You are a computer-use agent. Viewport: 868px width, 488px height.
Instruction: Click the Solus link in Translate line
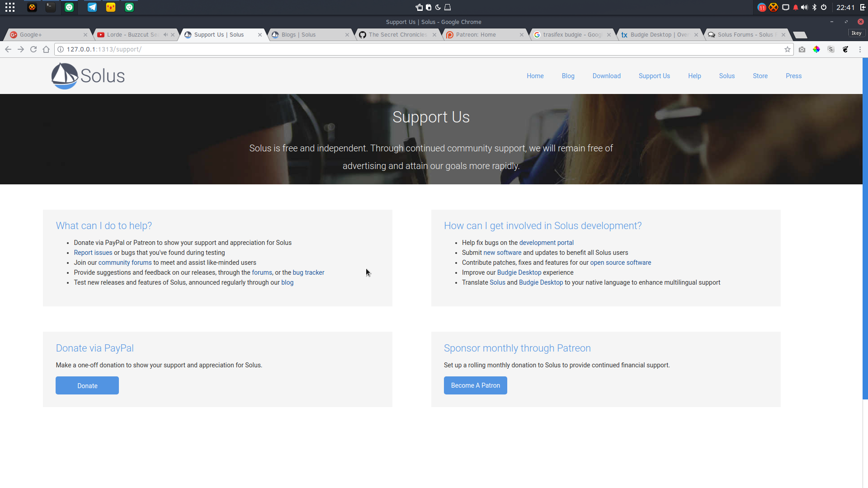coord(497,282)
